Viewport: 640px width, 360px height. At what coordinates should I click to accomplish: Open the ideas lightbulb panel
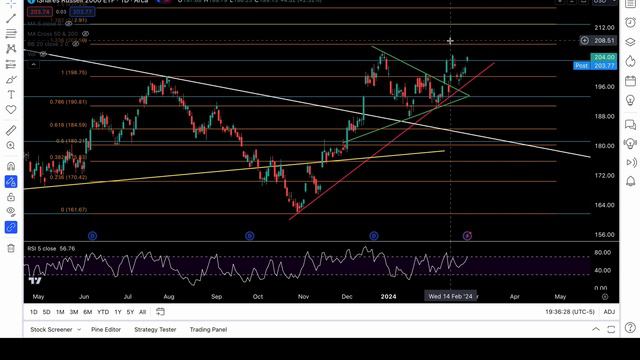coord(630,100)
